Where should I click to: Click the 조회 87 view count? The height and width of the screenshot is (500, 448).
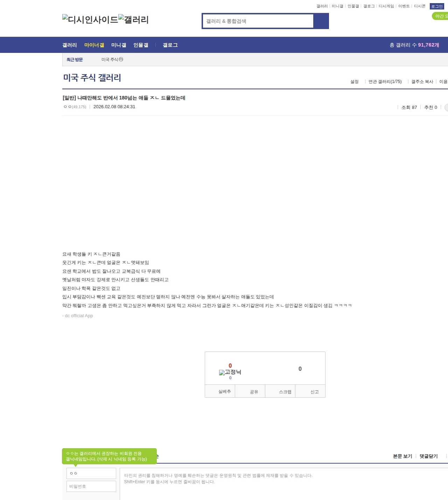(409, 107)
